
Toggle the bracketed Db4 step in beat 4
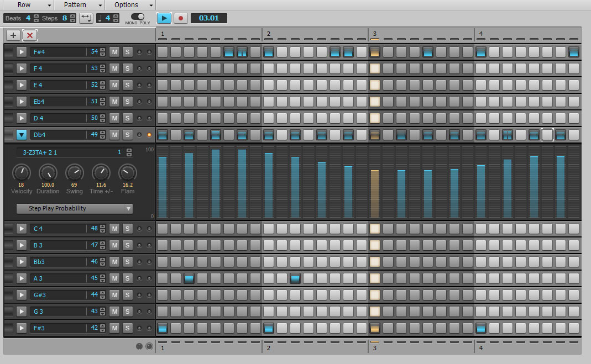coord(547,135)
